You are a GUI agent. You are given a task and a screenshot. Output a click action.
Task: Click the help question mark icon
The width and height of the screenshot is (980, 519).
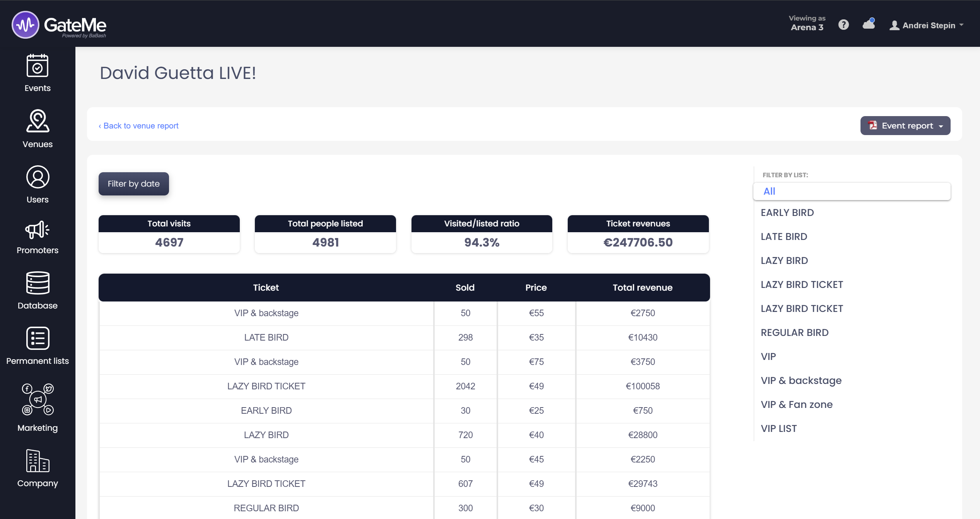(x=843, y=25)
